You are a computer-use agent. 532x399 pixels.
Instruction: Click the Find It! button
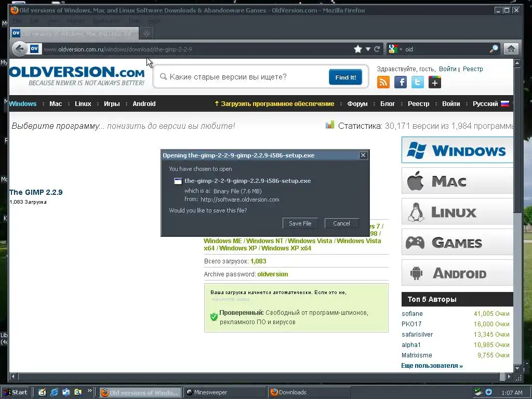(345, 77)
